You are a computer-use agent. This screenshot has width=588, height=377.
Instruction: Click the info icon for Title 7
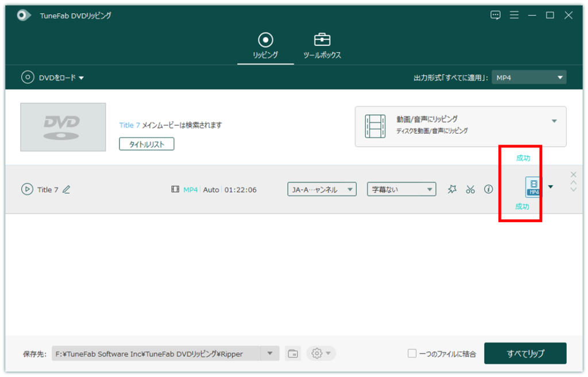tap(488, 189)
